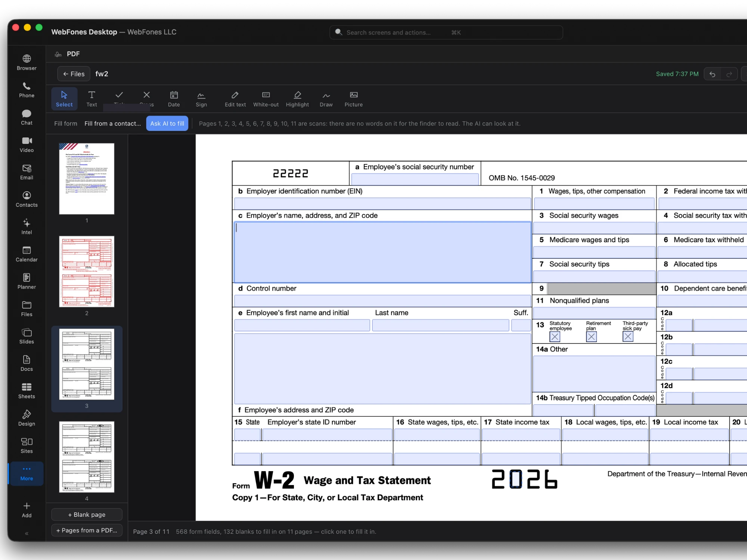This screenshot has height=560, width=747.
Task: Add a Blank page
Action: tap(87, 514)
